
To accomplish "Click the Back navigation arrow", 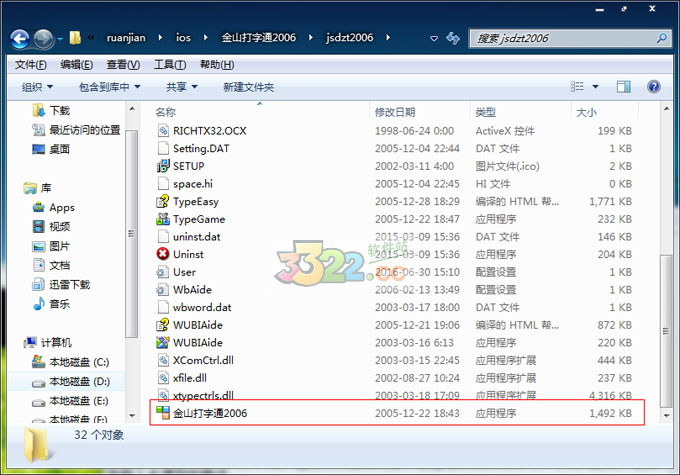I will coord(20,39).
